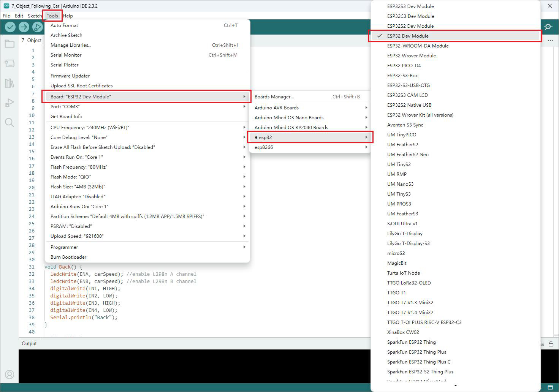Select the Output panel tab
This screenshot has width=559, height=392.
[x=29, y=343]
